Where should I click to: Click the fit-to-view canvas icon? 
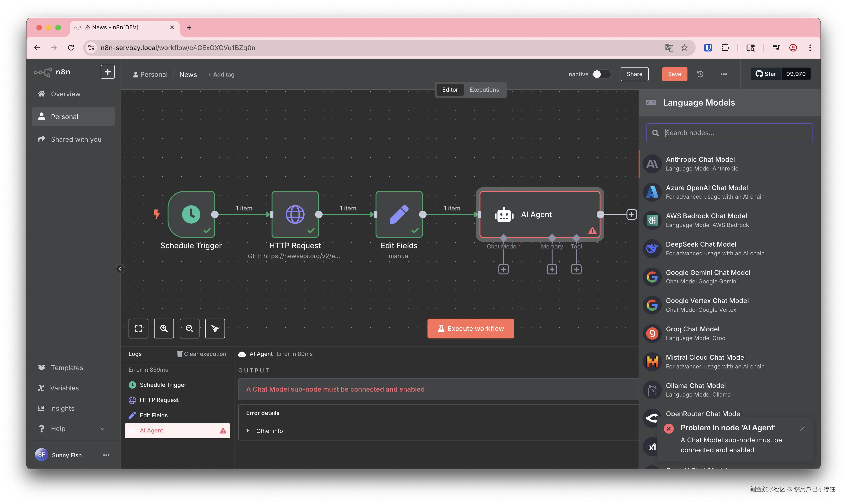[x=138, y=329]
